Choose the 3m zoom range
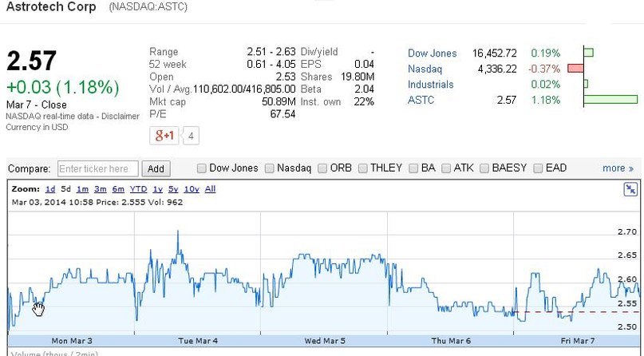This screenshot has width=644, height=356. pos(101,189)
